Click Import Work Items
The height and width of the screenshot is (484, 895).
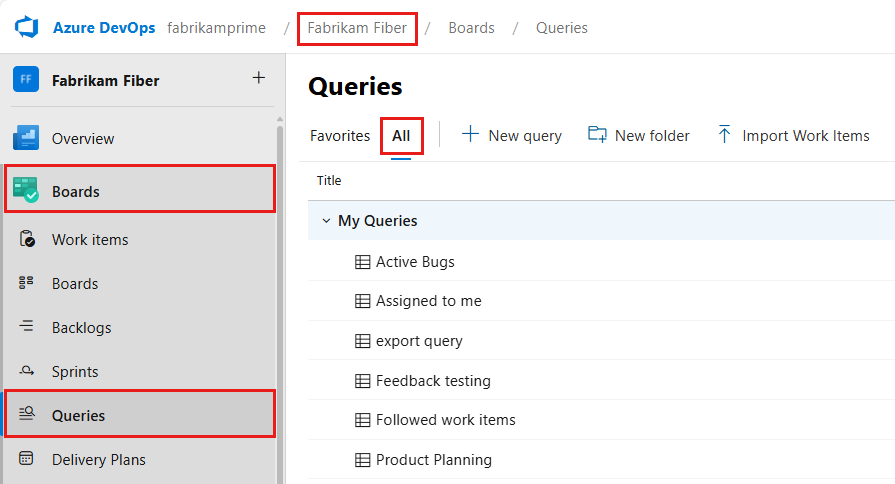pyautogui.click(x=793, y=136)
